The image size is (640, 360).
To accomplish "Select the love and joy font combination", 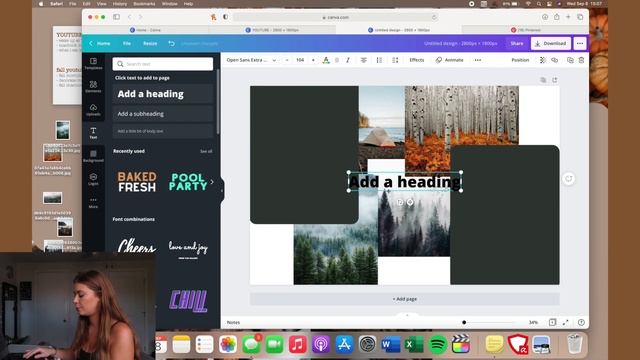I will pyautogui.click(x=188, y=249).
